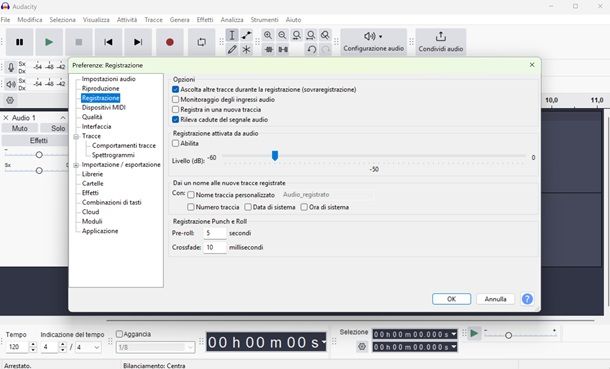Open the selection start time format dropdown

tap(454, 334)
